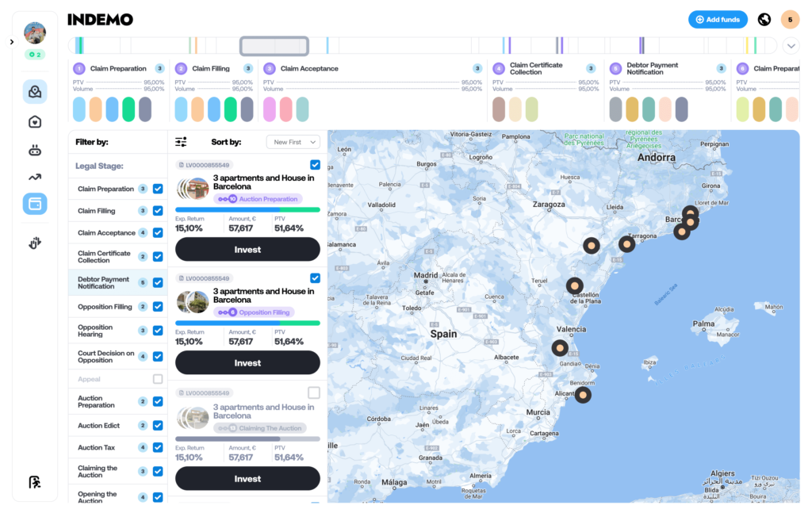
Task: Click the filter sliders icon beside Sort by
Action: coord(181,142)
